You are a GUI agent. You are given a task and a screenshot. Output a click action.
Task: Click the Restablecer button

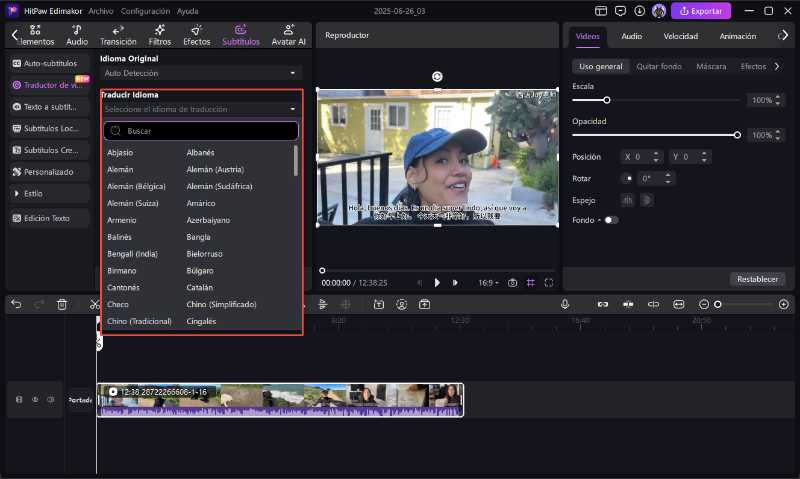point(757,279)
